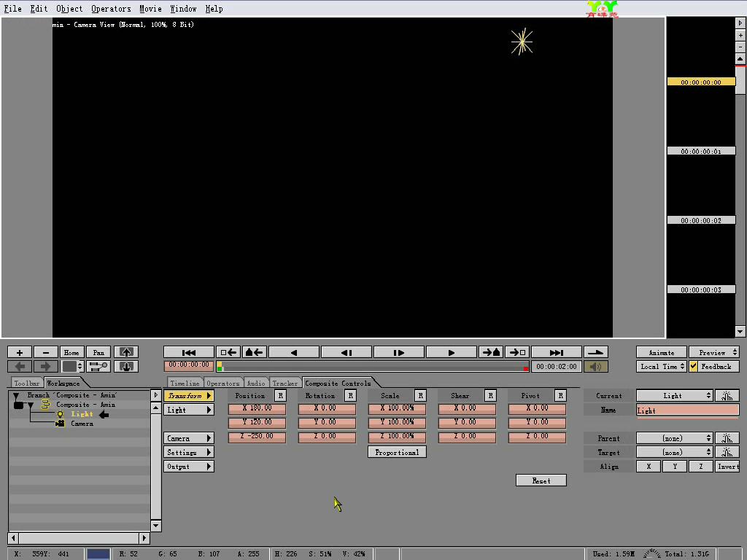The width and height of the screenshot is (747, 560).
Task: Select the Camera icon in the workspace
Action: tap(60, 424)
